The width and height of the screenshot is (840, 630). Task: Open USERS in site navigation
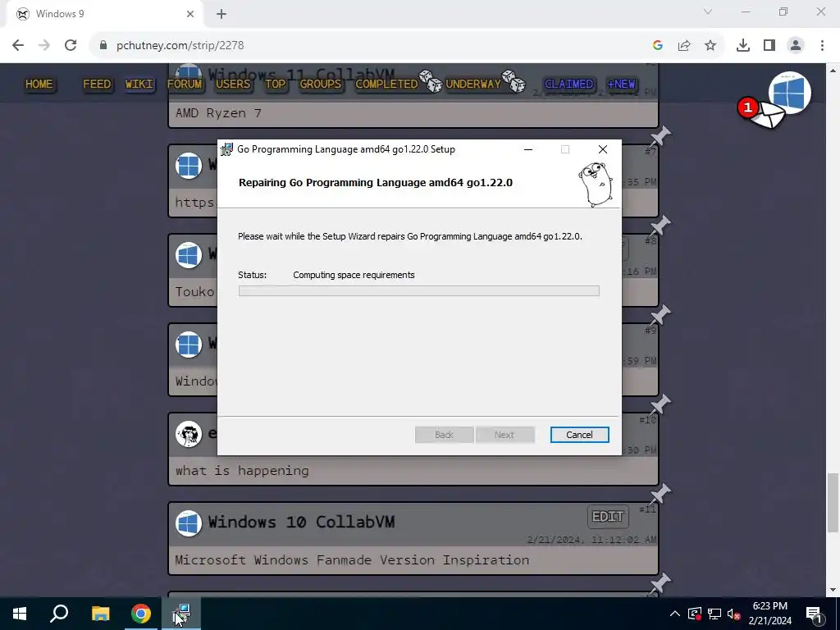pos(233,84)
